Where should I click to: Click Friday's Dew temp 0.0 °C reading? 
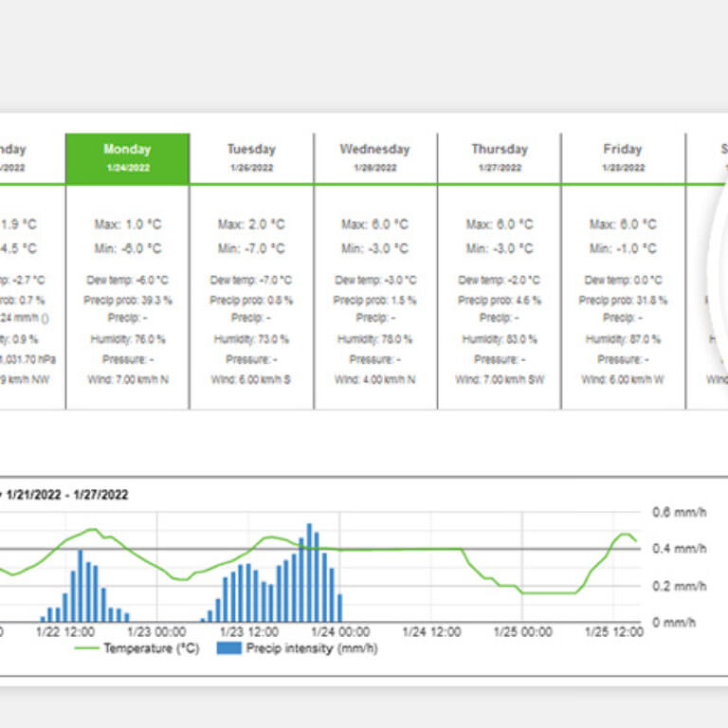coord(623,281)
